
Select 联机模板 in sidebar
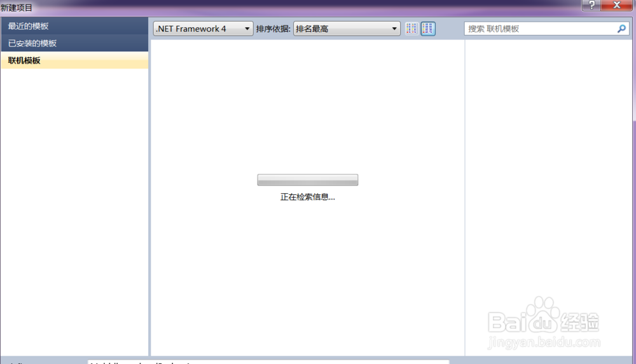click(x=74, y=60)
